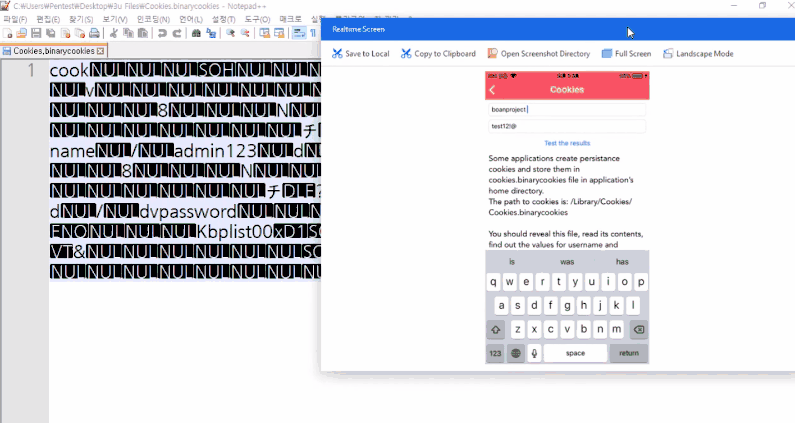Click the Find and Replace icon
795x423 pixels.
click(x=211, y=33)
